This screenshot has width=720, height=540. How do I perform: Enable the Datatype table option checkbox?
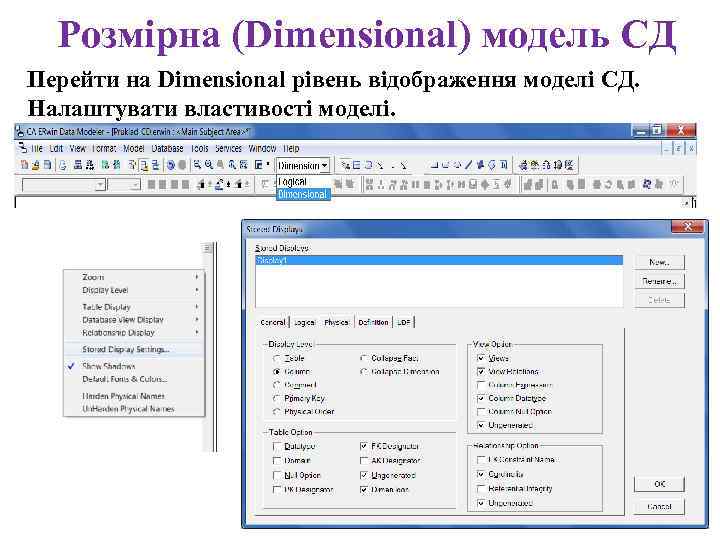(x=277, y=446)
